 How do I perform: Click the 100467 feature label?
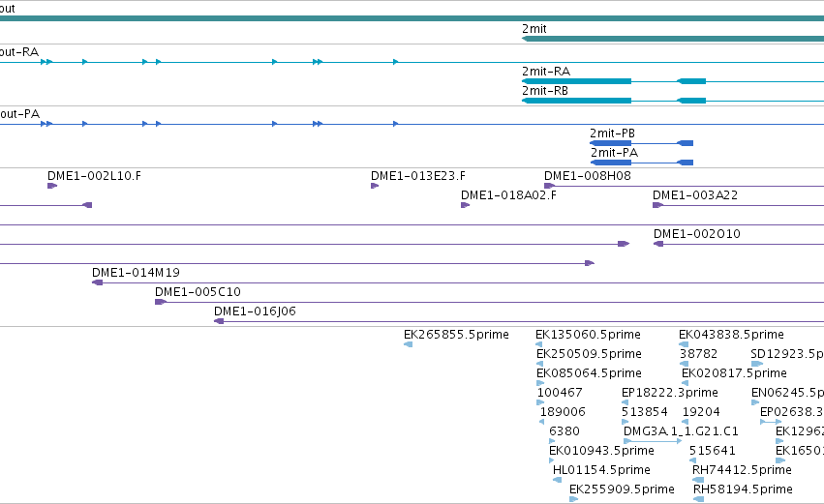560,393
